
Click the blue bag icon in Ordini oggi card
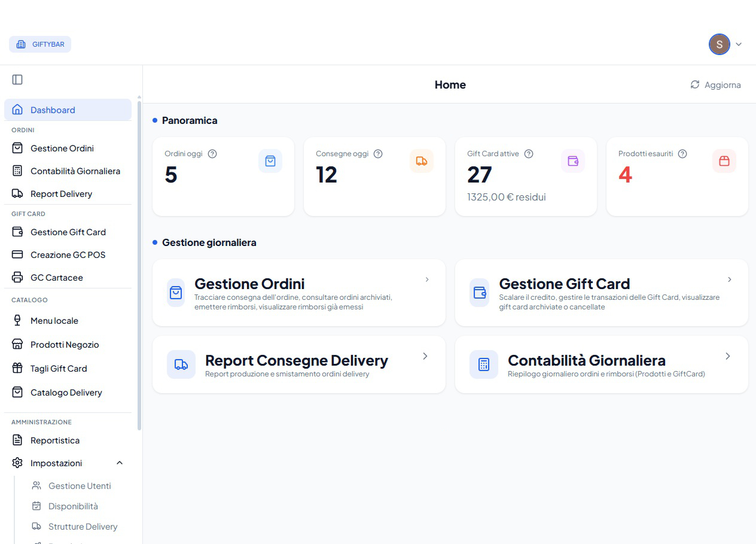270,161
